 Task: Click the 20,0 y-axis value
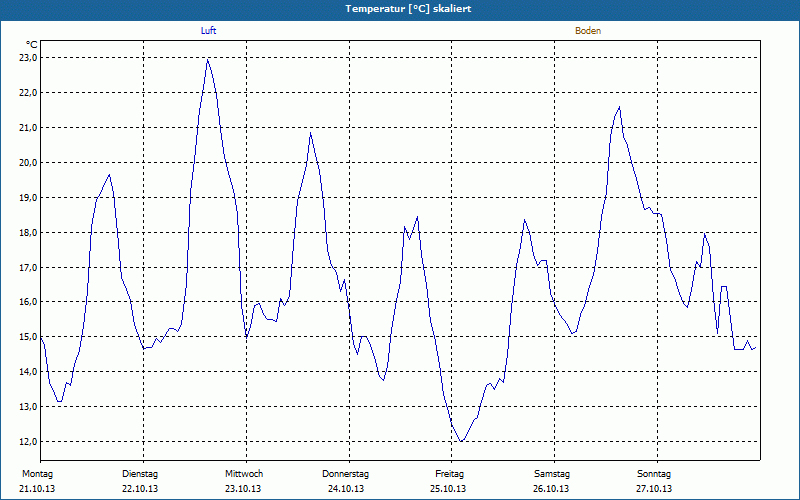click(28, 163)
